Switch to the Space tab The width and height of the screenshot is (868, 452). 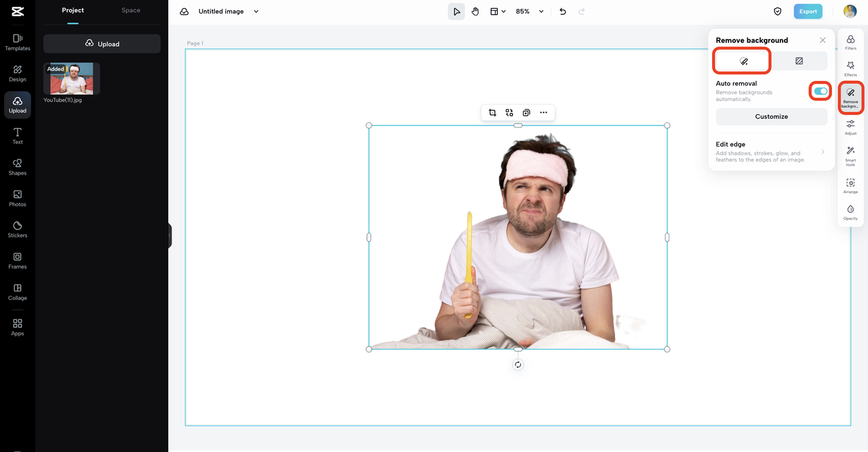131,10
